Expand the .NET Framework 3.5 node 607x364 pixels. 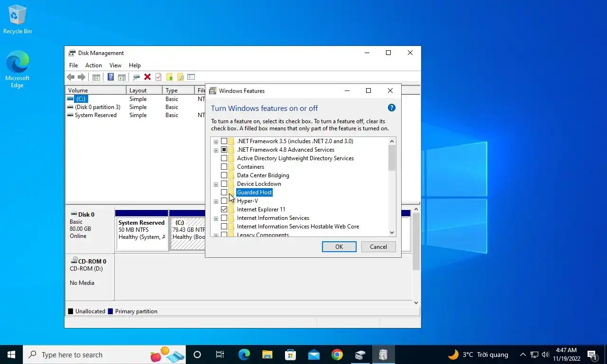(x=216, y=142)
